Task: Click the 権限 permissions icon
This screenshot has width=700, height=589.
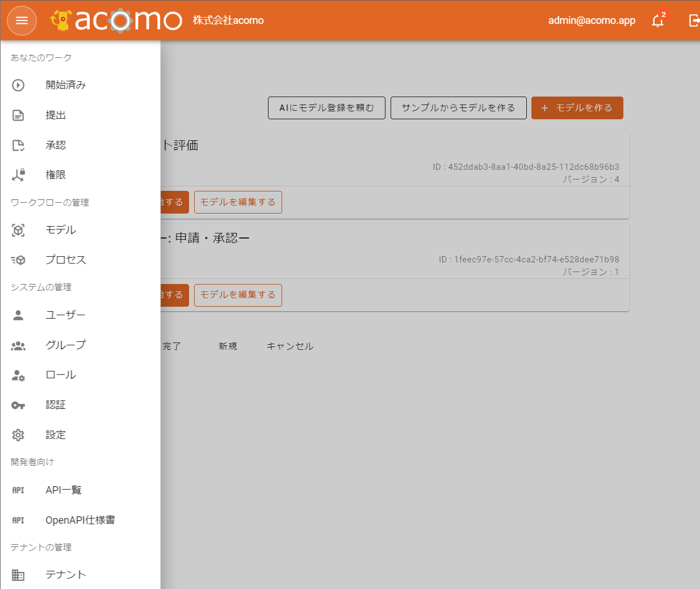Action: click(x=18, y=175)
